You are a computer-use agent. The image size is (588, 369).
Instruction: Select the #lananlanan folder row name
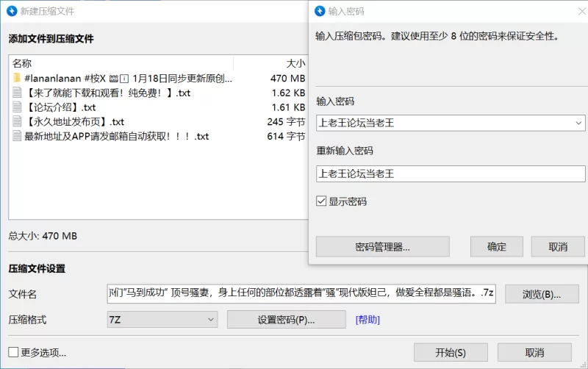(x=128, y=78)
